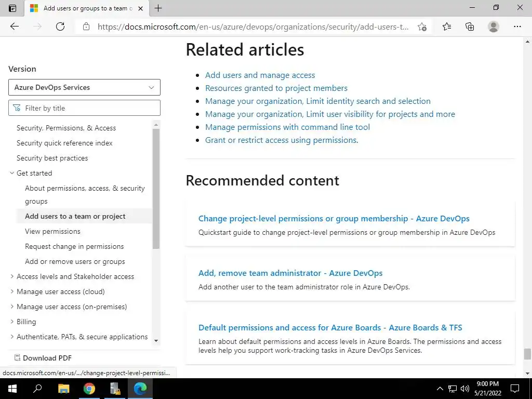Open Resources granted to project members link
The width and height of the screenshot is (532, 399).
pyautogui.click(x=276, y=88)
